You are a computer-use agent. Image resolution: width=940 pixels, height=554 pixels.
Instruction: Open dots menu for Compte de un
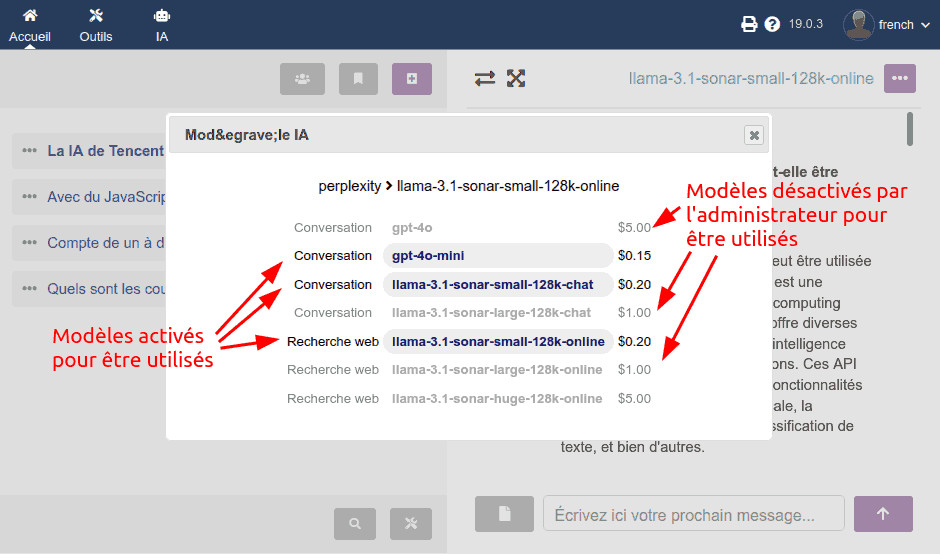coord(29,243)
